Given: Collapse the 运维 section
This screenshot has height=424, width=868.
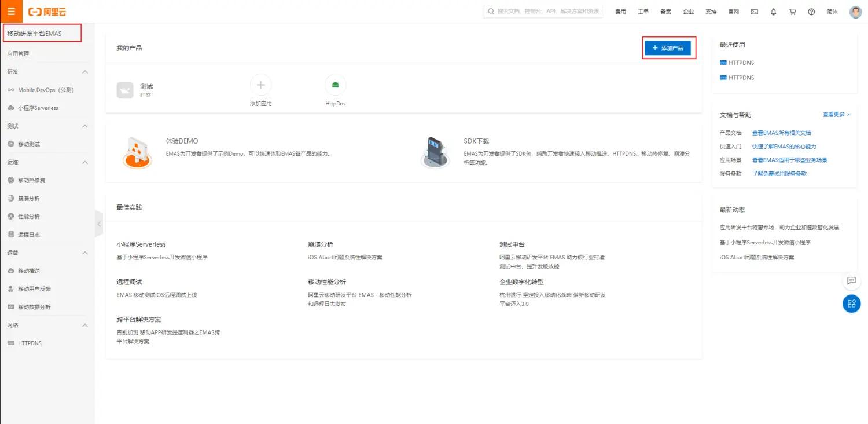Looking at the screenshot, I should [84, 162].
